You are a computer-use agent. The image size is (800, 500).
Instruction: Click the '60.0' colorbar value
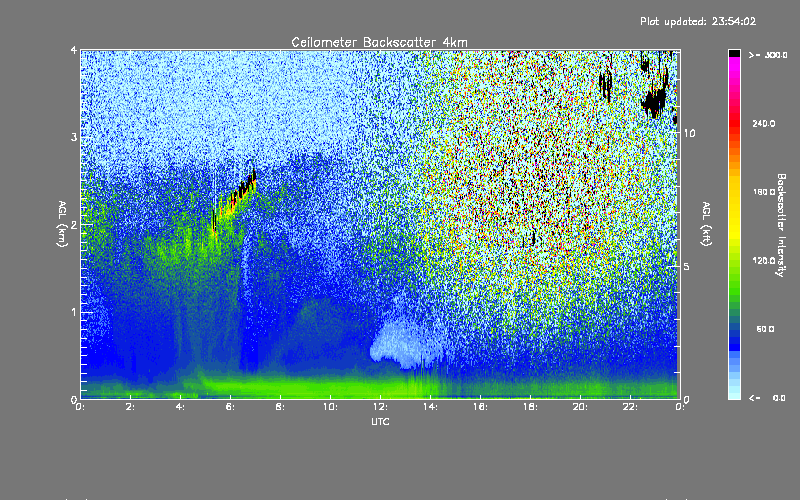(765, 329)
